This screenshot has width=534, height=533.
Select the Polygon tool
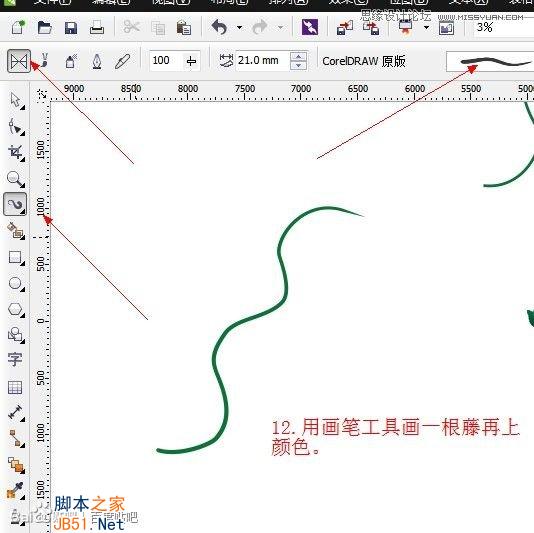click(15, 309)
